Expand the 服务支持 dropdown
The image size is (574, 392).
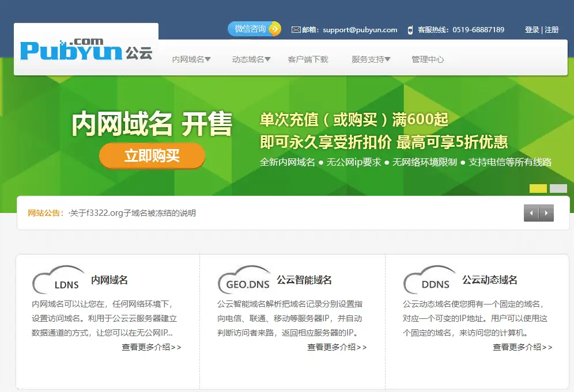[x=369, y=58]
